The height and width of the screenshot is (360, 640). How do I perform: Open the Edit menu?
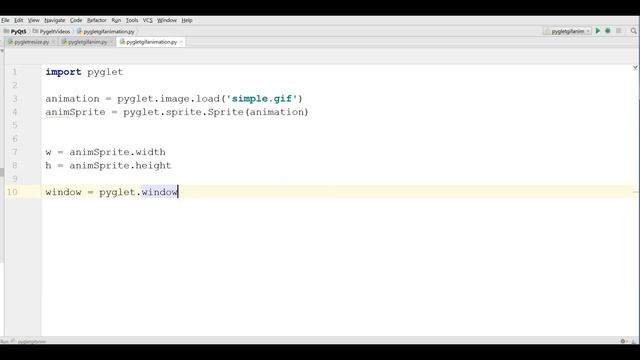[19, 20]
